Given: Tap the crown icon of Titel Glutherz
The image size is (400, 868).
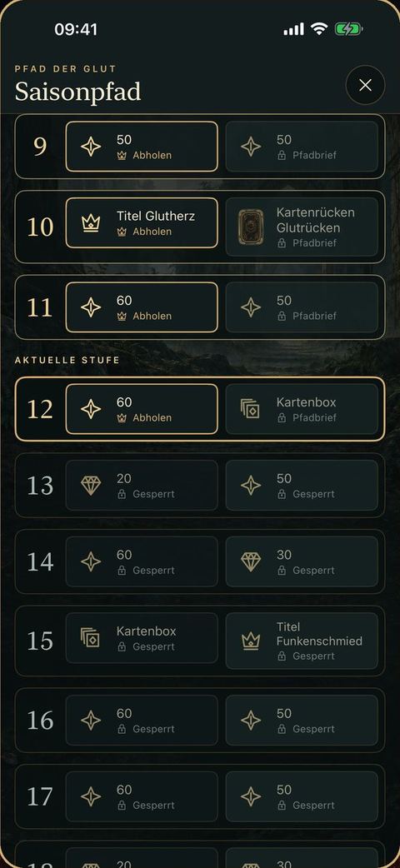Looking at the screenshot, I should click(91, 223).
